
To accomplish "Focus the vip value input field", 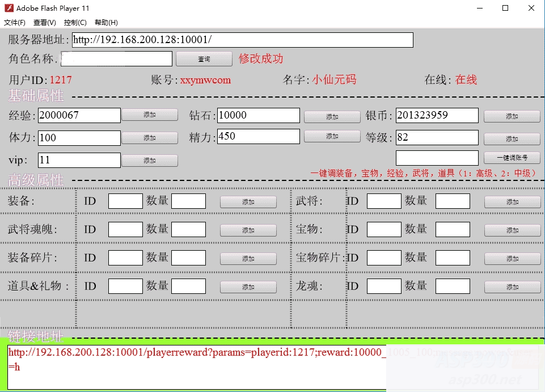I will point(79,161).
